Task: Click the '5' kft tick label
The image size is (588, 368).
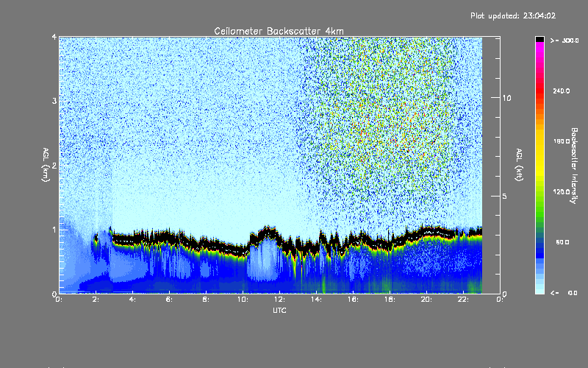Action: click(x=505, y=196)
